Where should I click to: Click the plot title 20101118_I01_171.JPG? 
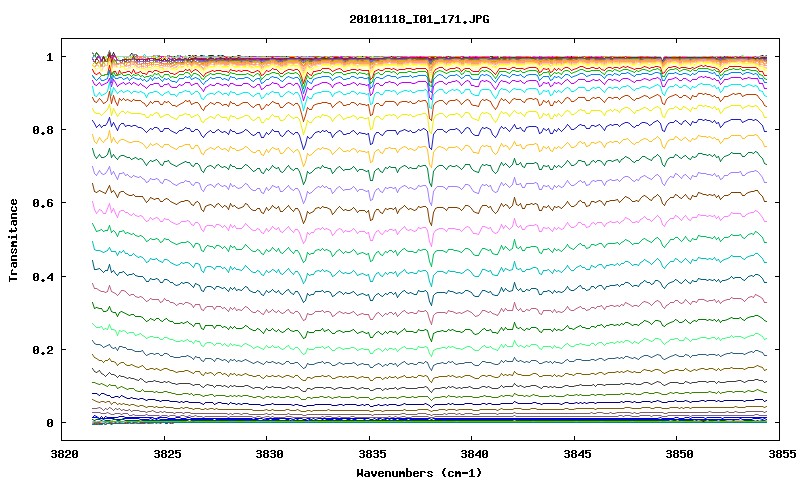[419, 19]
